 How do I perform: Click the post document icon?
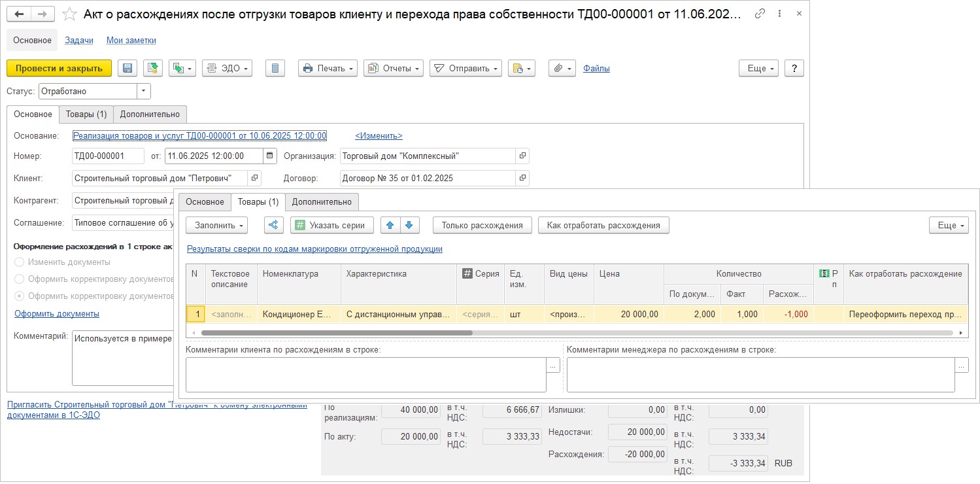(x=153, y=68)
